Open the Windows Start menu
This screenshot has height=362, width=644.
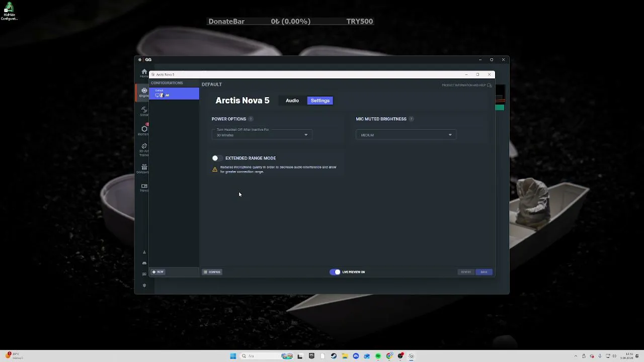pos(233,356)
